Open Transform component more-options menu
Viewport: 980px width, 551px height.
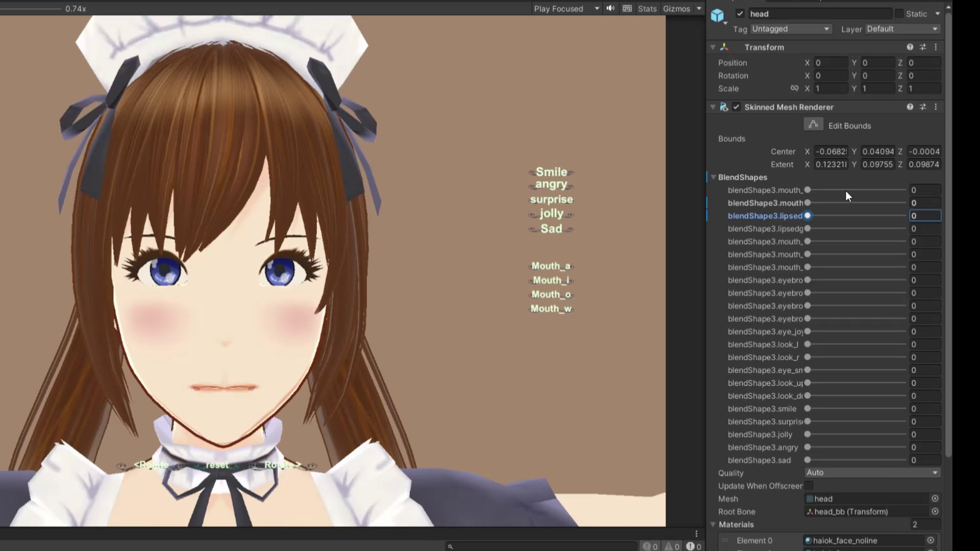936,47
